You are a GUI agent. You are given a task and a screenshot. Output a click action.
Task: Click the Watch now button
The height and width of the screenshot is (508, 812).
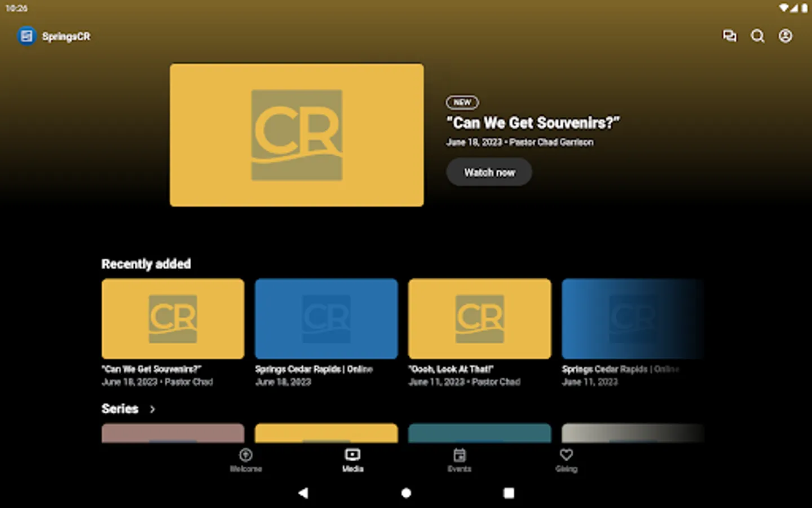coord(489,172)
